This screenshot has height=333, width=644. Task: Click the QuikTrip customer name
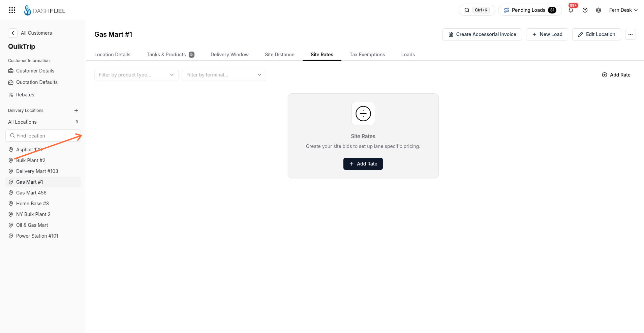coord(22,47)
